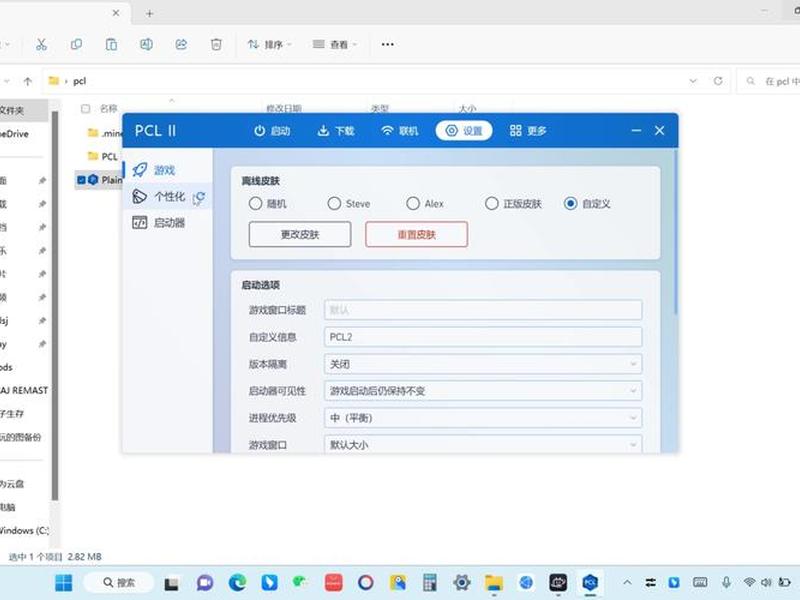Choose the Steve offline skin option
The height and width of the screenshot is (600, 800).
point(349,204)
